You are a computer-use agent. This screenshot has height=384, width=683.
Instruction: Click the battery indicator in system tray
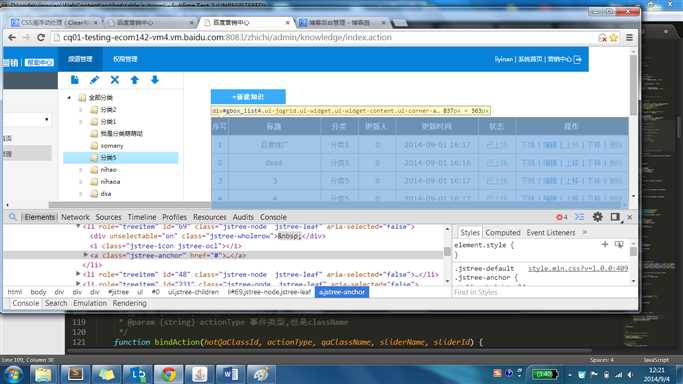click(544, 374)
